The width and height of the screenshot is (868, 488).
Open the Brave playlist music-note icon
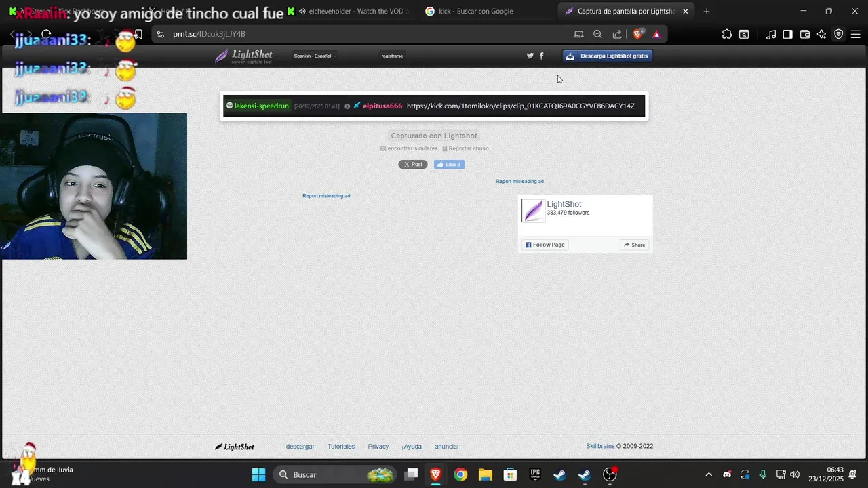pos(771,34)
